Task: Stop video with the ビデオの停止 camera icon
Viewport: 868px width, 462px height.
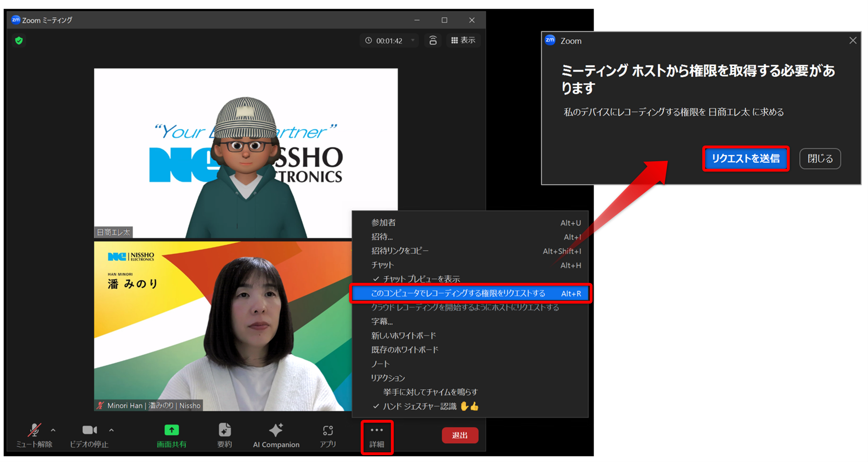Action: point(89,430)
